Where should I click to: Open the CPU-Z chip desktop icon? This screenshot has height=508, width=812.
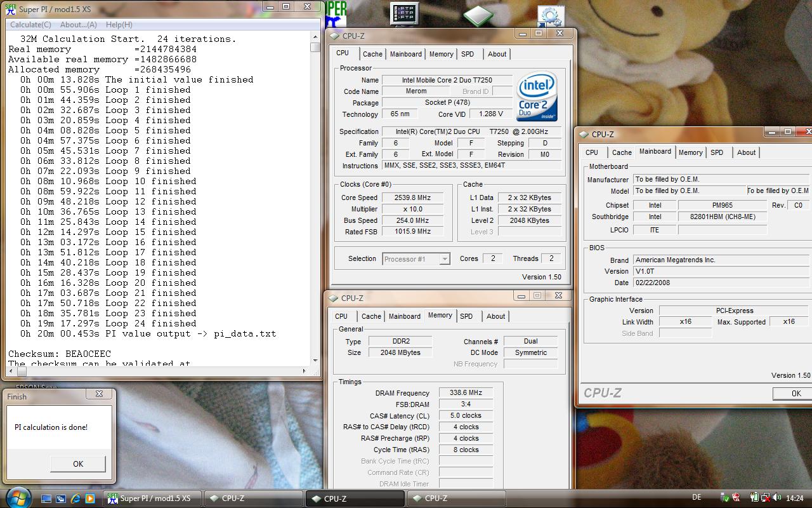click(x=478, y=15)
